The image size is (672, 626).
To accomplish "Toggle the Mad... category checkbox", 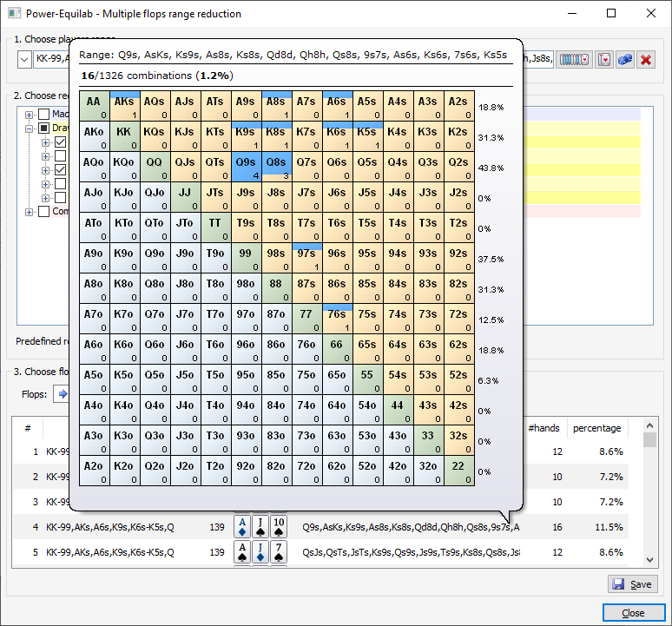I will coord(43,114).
